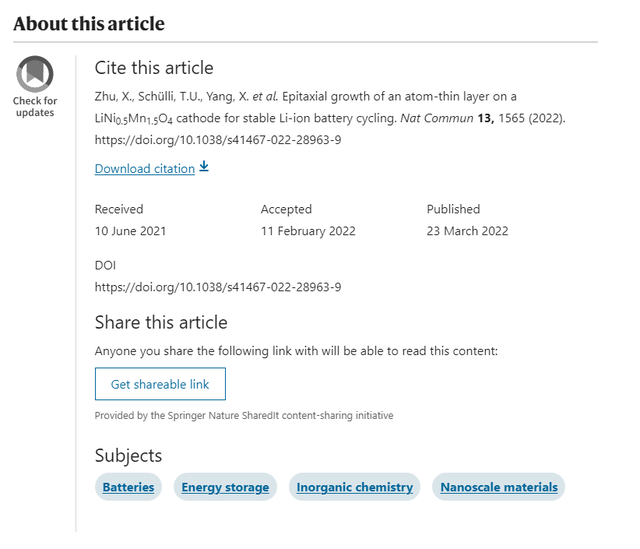The height and width of the screenshot is (549, 640).
Task: Open the Energy storage subject tag
Action: (225, 487)
